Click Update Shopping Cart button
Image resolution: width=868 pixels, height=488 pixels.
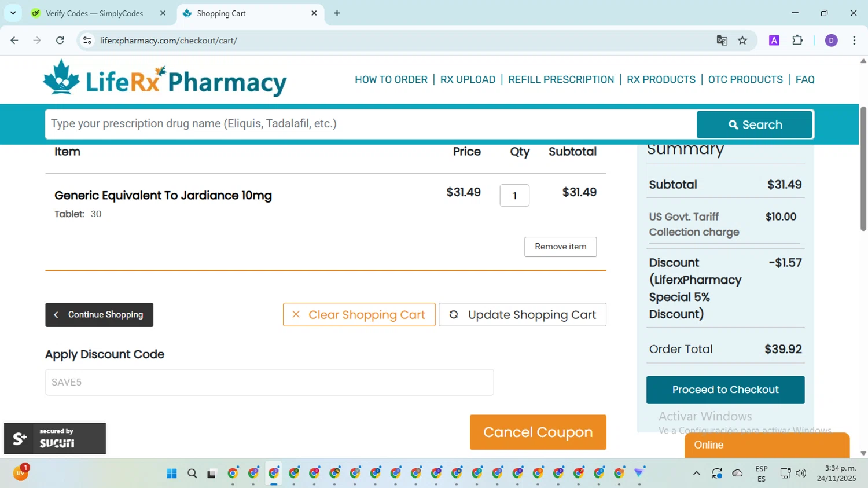click(523, 315)
